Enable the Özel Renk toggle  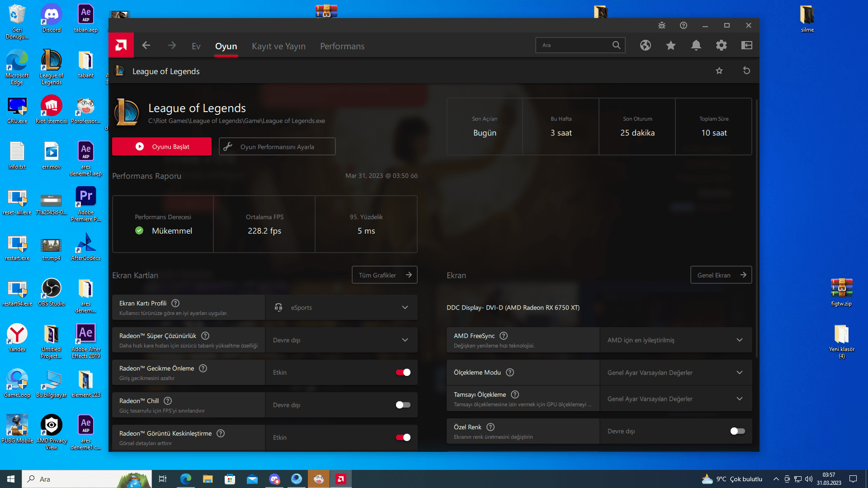tap(737, 431)
